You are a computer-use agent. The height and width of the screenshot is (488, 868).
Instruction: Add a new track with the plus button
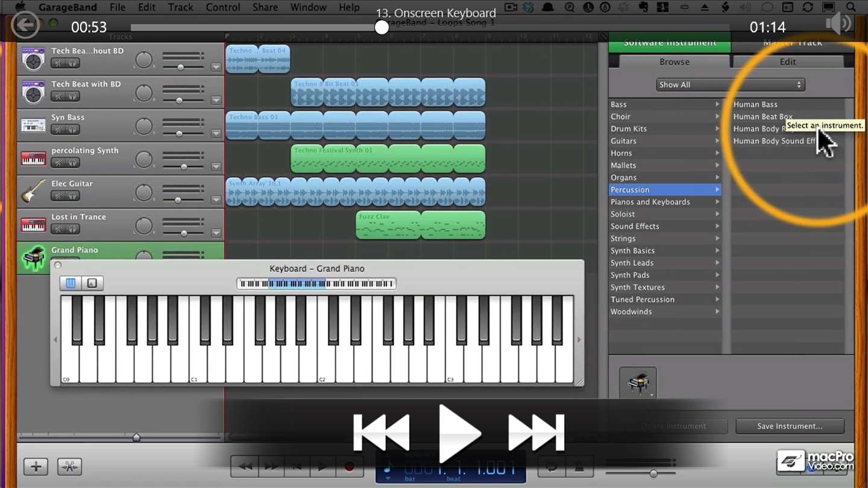coord(36,466)
